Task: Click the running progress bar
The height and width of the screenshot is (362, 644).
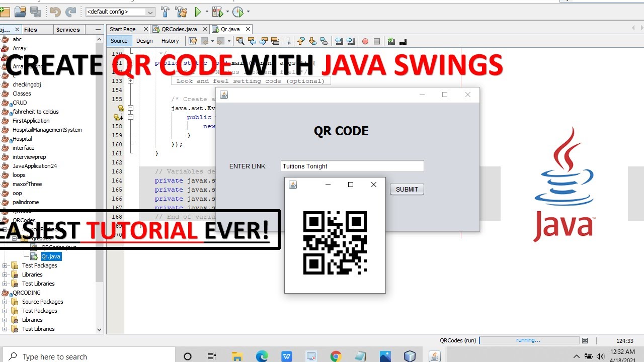Action: click(529, 340)
